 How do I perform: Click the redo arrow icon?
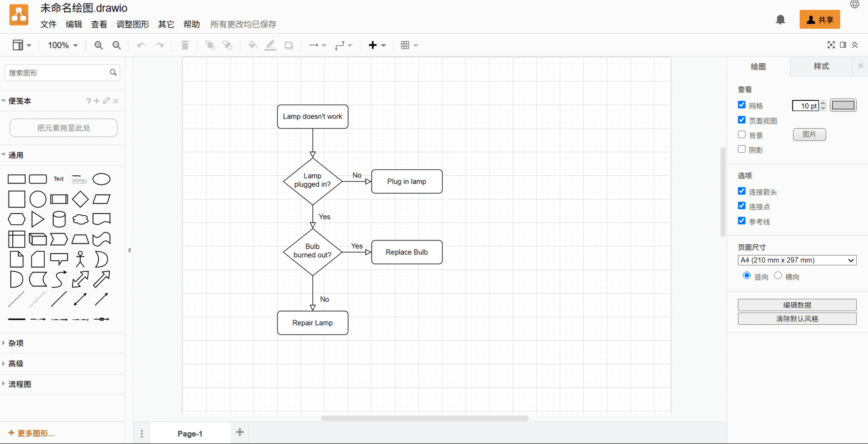click(160, 45)
